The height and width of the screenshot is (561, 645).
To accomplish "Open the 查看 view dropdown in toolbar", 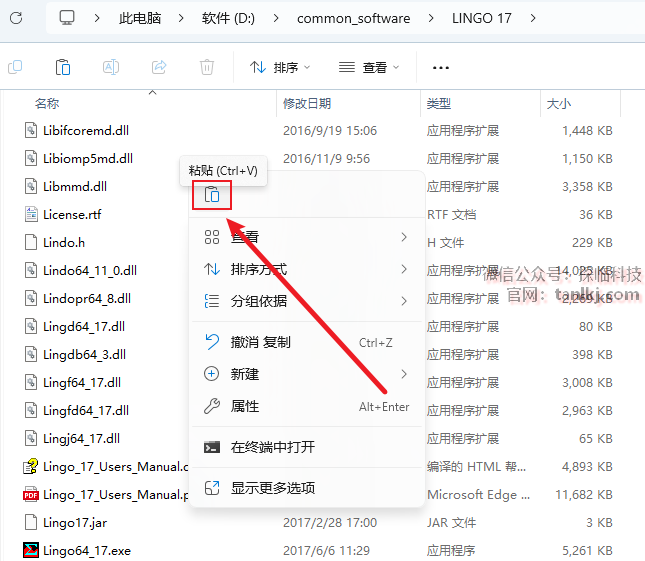I will click(369, 67).
